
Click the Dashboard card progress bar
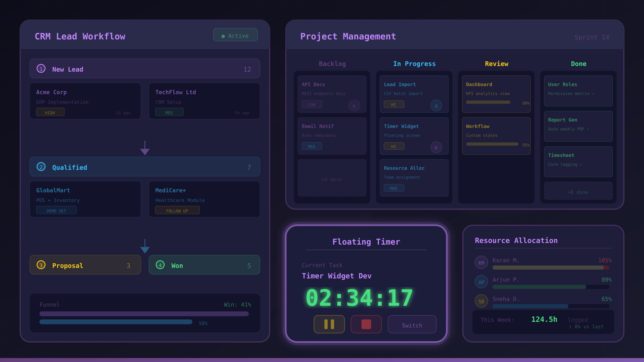coord(488,102)
